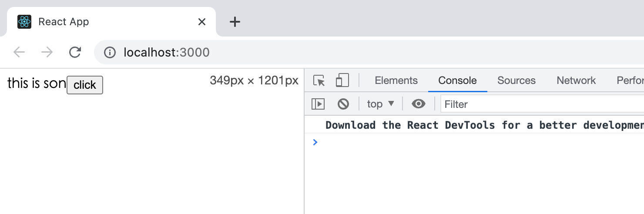
Task: Open a new tab with plus icon
Action: tap(235, 22)
